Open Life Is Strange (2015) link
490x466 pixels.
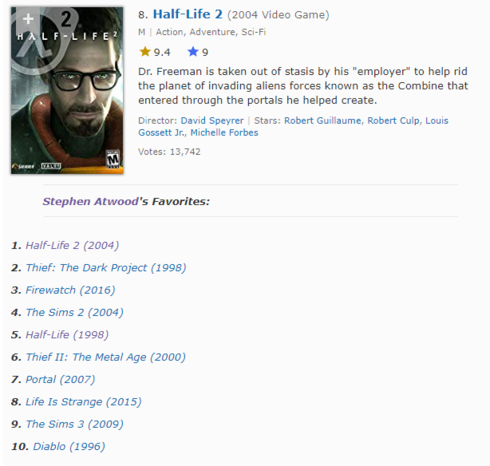point(84,402)
